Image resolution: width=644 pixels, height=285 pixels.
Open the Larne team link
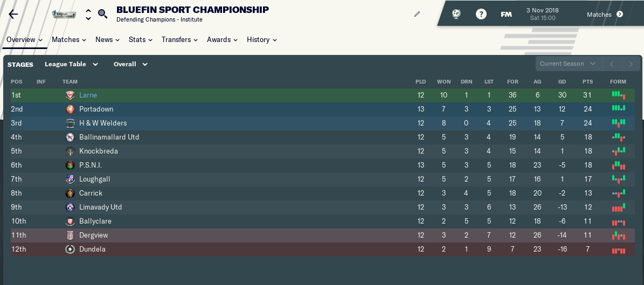(x=88, y=95)
